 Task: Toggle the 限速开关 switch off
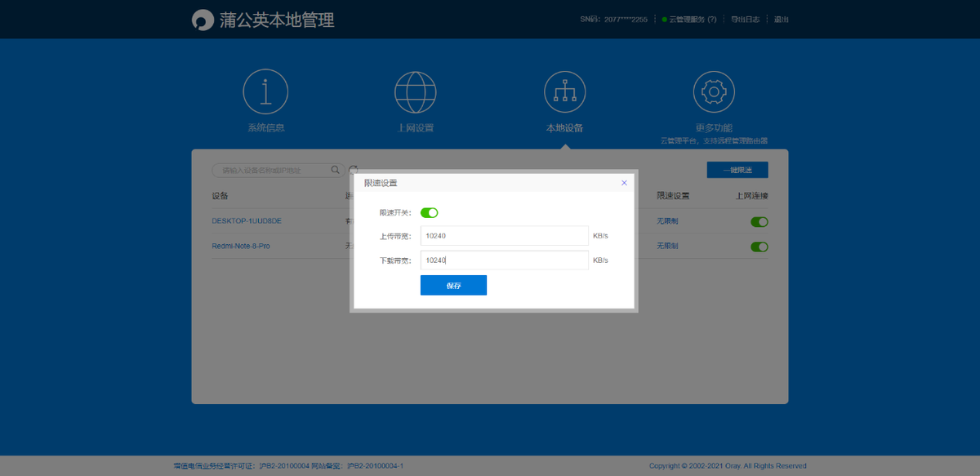[430, 212]
